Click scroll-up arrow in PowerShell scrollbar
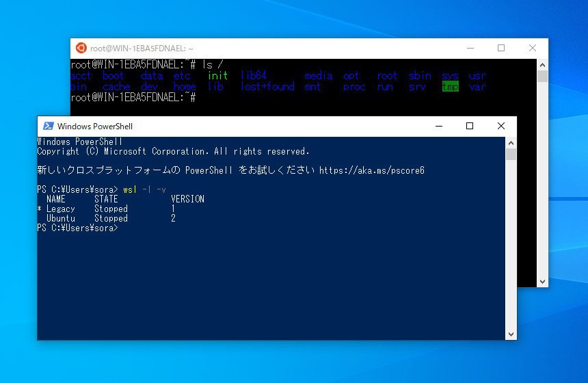Viewport: 588px width, 383px height. (511, 143)
